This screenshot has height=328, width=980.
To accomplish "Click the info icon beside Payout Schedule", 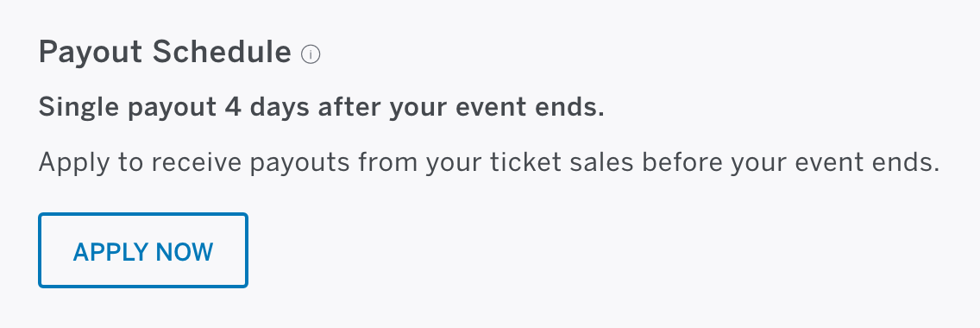I will click(311, 54).
